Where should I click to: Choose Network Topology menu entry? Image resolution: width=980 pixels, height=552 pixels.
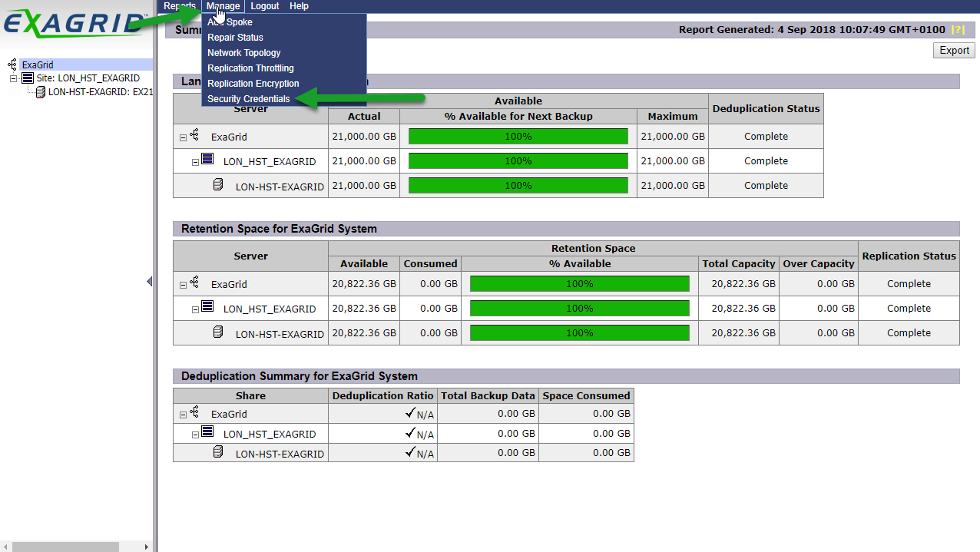(244, 53)
